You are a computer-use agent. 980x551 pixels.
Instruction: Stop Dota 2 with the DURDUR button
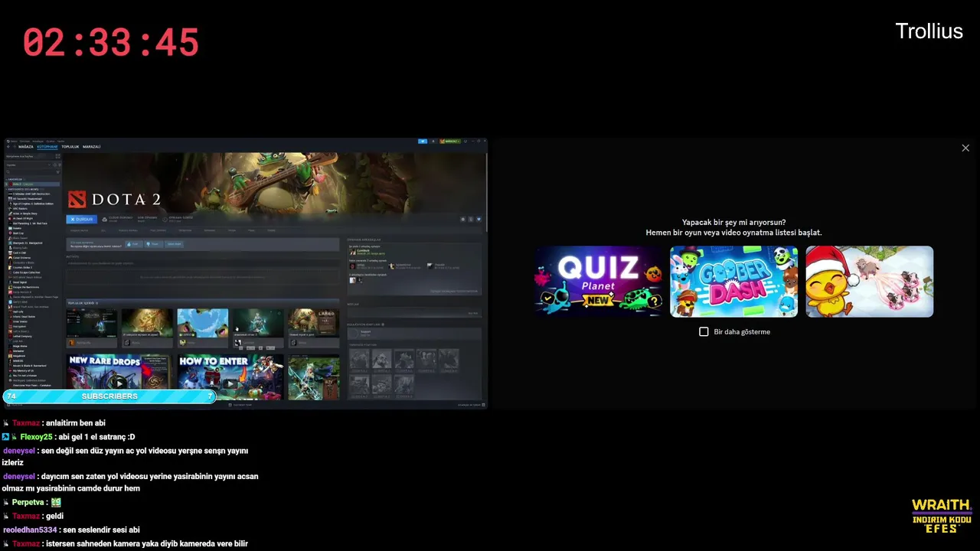coord(82,219)
